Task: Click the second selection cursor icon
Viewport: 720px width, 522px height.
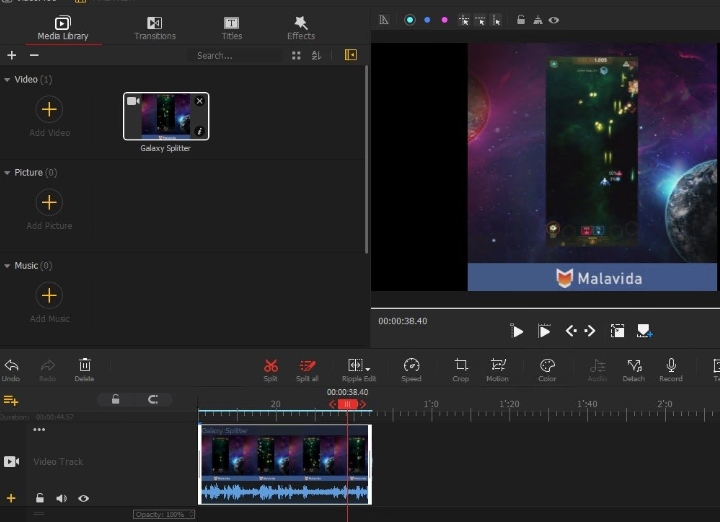Action: click(x=480, y=20)
